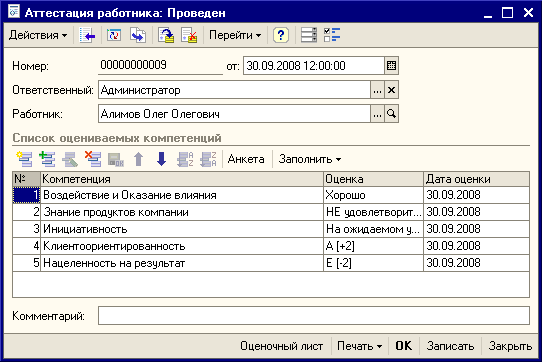Click the Комментарий input field
The image size is (542, 362).
(x=314, y=316)
